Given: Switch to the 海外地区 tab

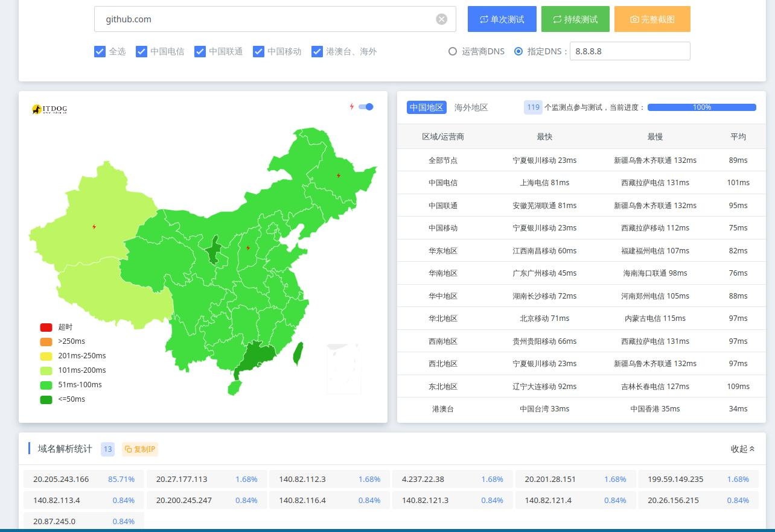Looking at the screenshot, I should pos(471,107).
